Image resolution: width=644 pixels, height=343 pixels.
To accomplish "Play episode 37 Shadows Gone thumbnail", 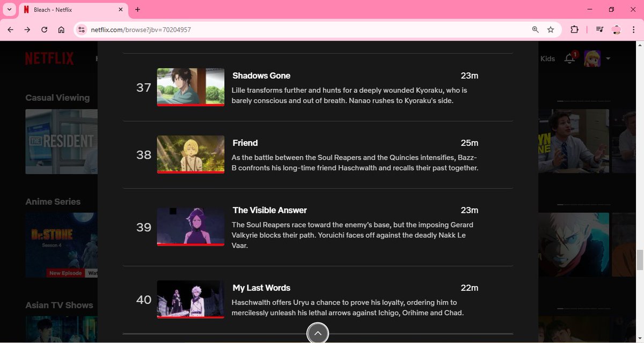I will click(191, 87).
